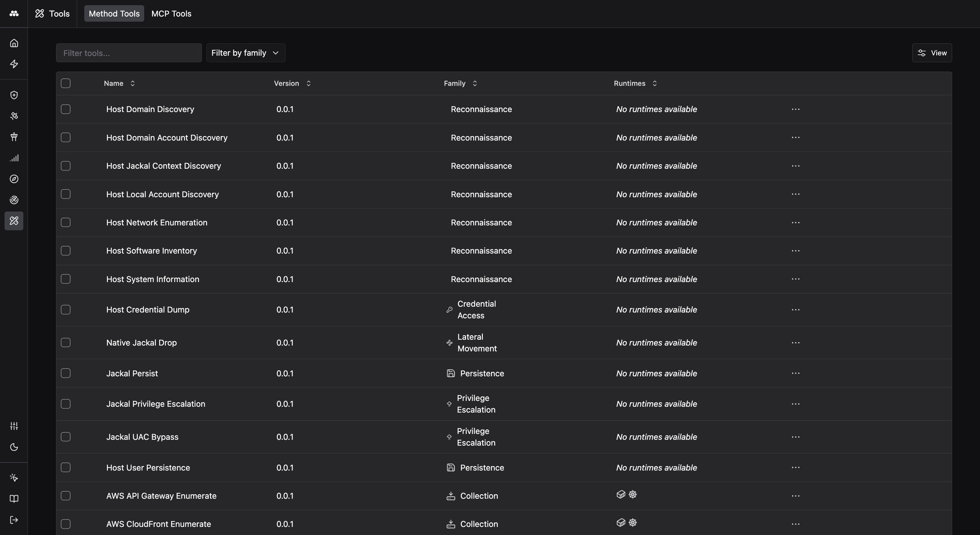This screenshot has height=535, width=980.
Task: Open the documentation book icon in the sidebar
Action: pos(14,498)
